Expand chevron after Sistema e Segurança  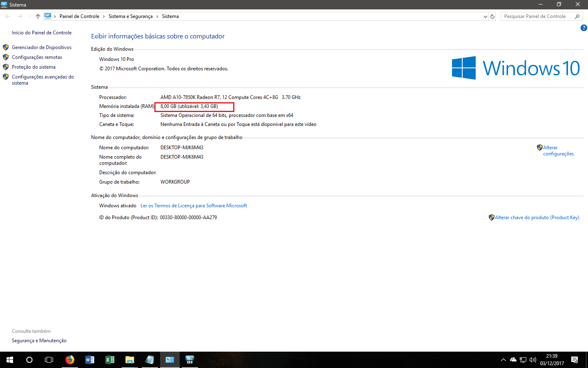(x=157, y=16)
